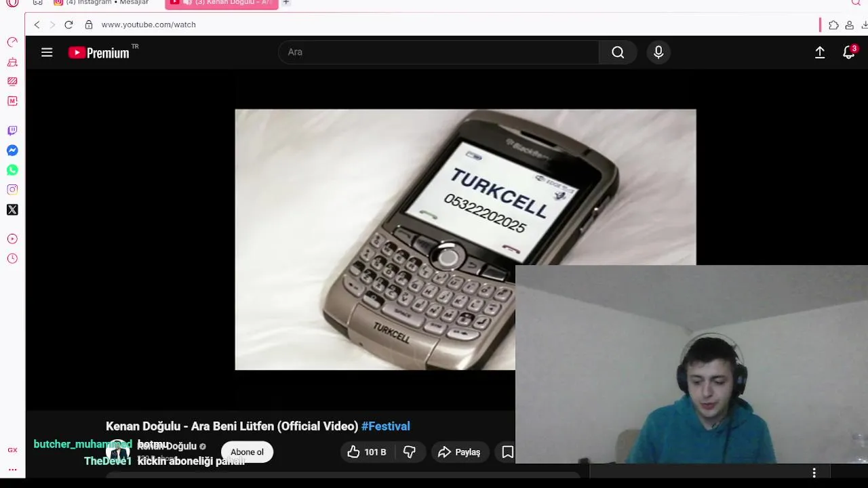Reload the YouTube page

pyautogui.click(x=68, y=24)
